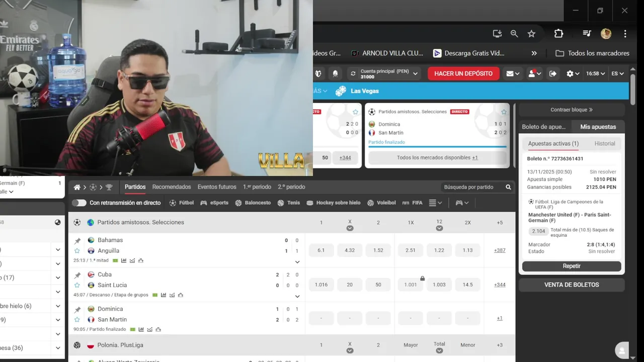
Task: Refresh the account balance
Action: coord(353,73)
